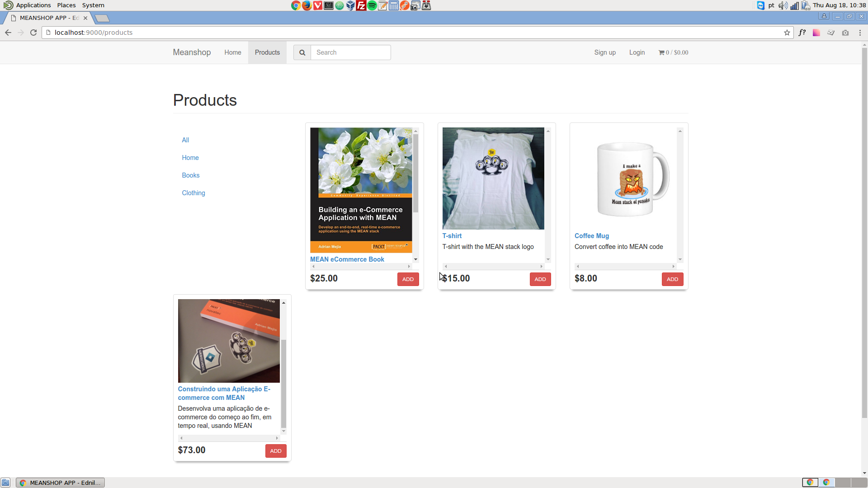
Task: Filter products by Clothing category
Action: (x=193, y=193)
